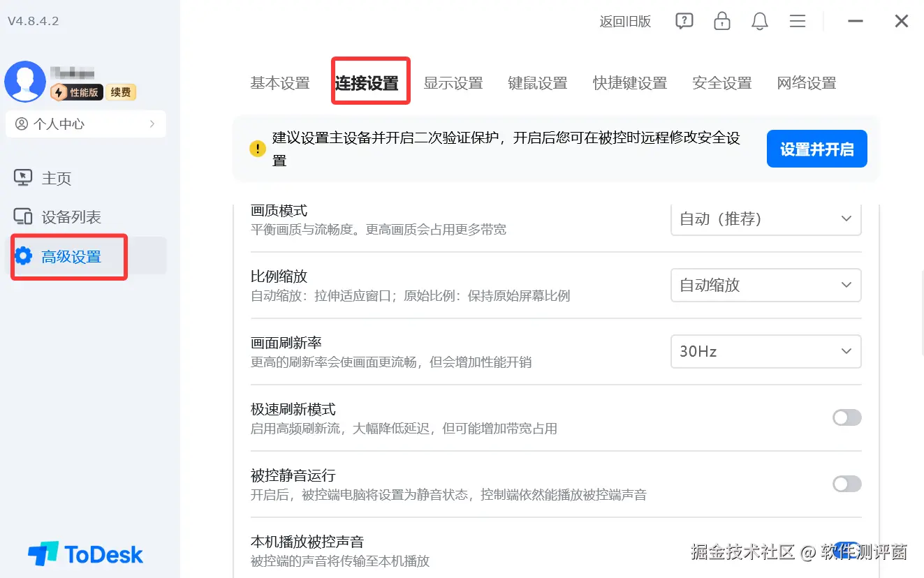The image size is (924, 578).
Task: Open notifications via the bell icon
Action: pos(759,21)
